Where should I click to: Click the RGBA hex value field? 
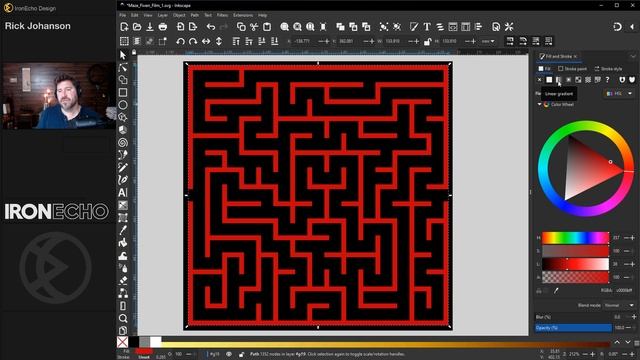pyautogui.click(x=624, y=291)
